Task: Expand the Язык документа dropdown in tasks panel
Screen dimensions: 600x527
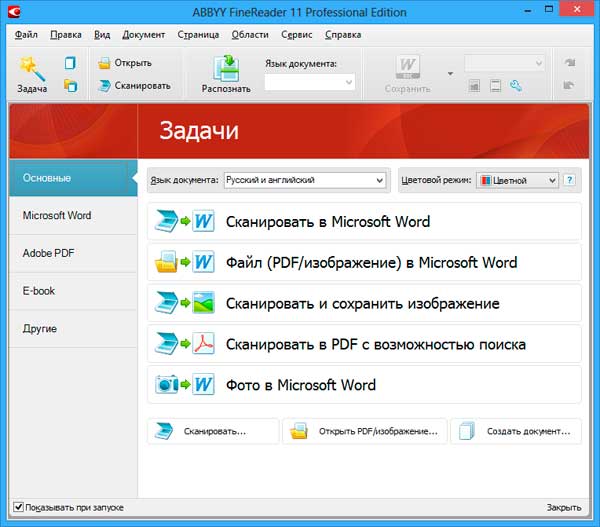Action: tap(304, 180)
